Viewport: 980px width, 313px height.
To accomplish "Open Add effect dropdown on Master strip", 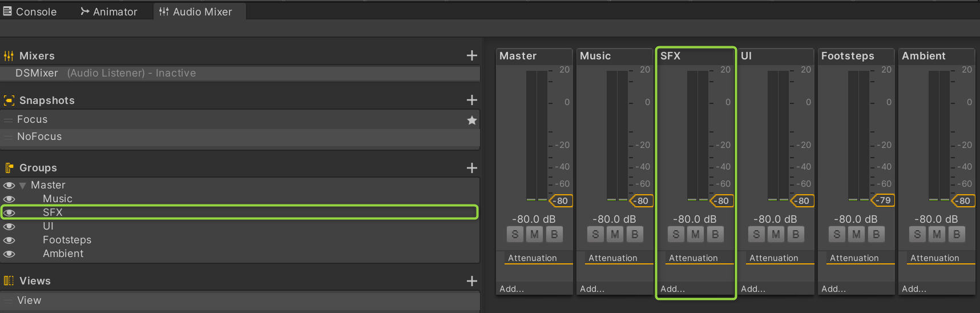I will click(511, 289).
